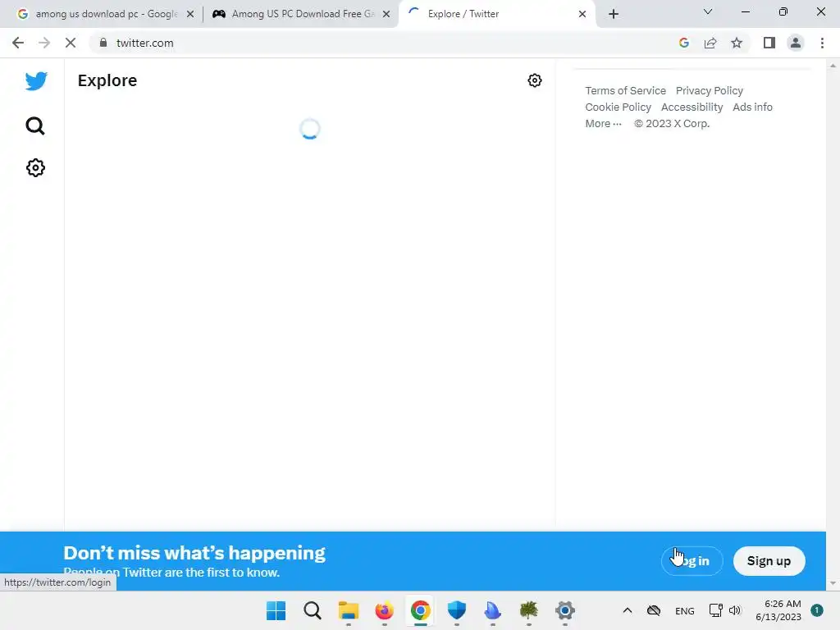
Task: Open Windows taskbar search
Action: coord(313,610)
